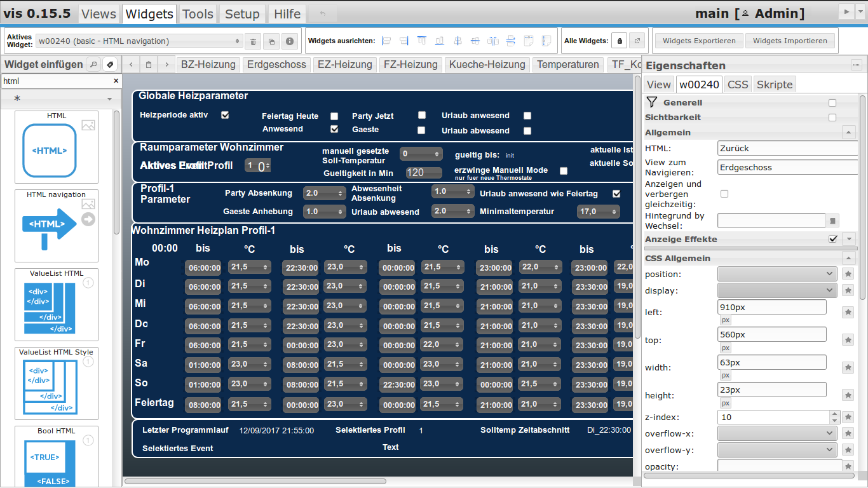This screenshot has width=868, height=488.
Task: Align widgets to the left edge
Action: pos(386,41)
